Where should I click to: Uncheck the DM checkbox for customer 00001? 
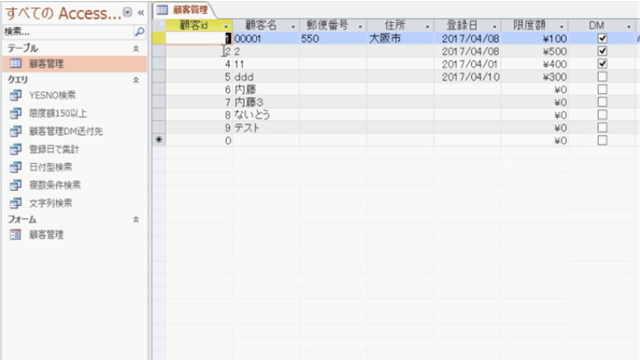click(602, 38)
